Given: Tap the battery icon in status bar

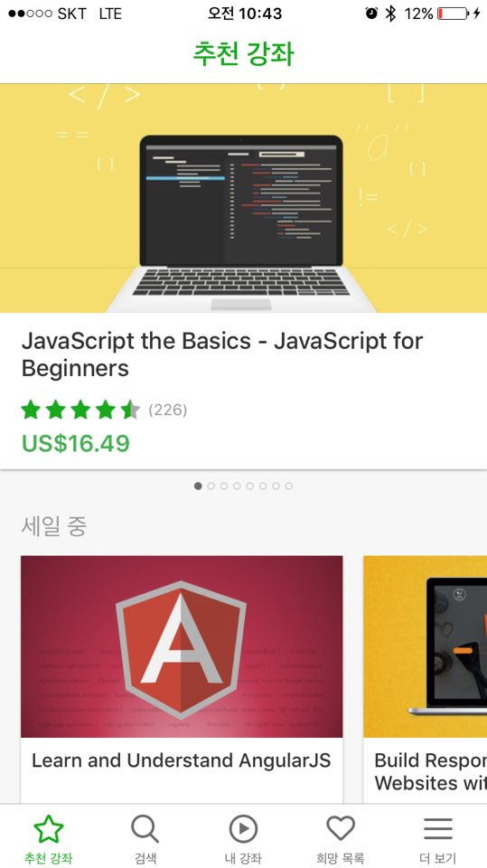Looking at the screenshot, I should click(452, 14).
